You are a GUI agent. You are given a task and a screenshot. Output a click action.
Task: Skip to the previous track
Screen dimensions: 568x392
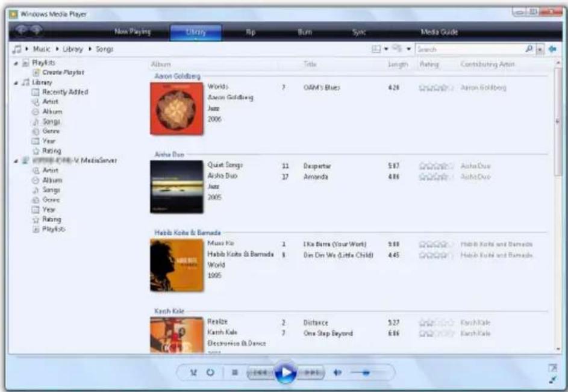pyautogui.click(x=260, y=373)
